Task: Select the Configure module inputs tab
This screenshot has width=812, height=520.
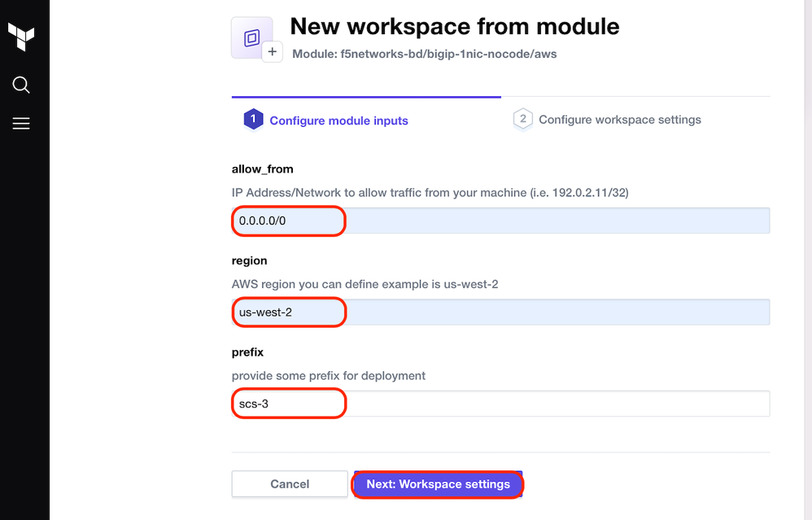Action: coord(338,120)
